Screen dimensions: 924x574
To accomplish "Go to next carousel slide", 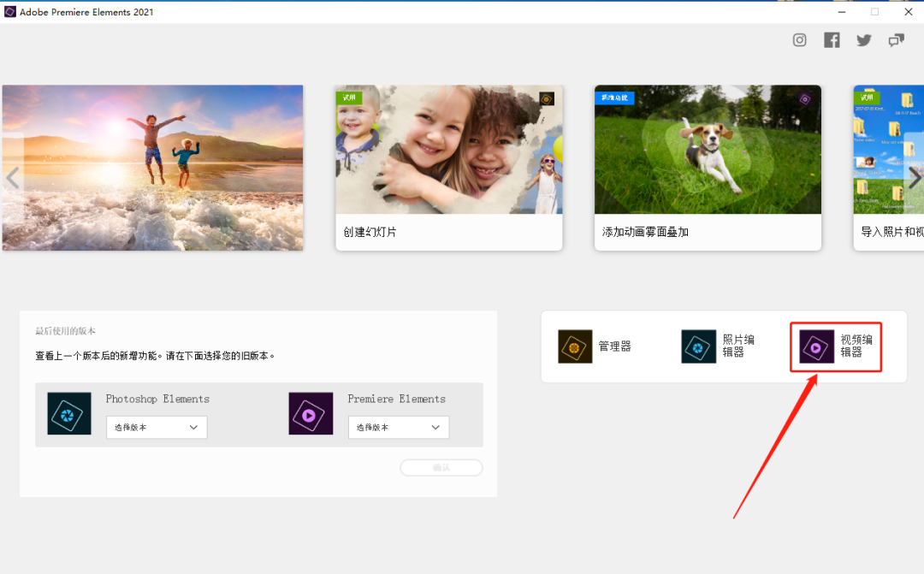I will coord(914,177).
